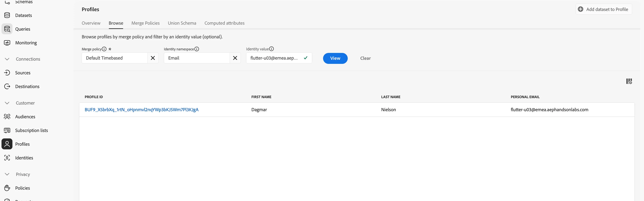Click plus icon for Add dataset

tap(581, 9)
